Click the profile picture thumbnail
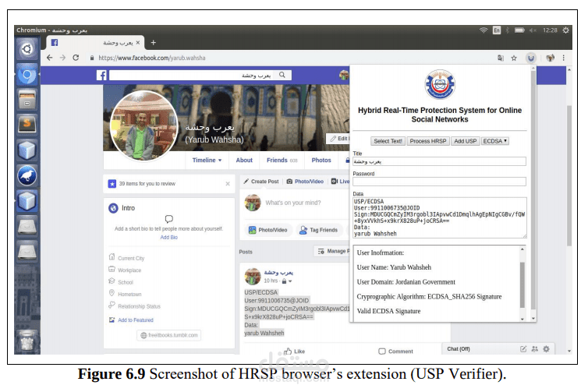Image resolution: width=588 pixels, height=392 pixels. point(144,125)
